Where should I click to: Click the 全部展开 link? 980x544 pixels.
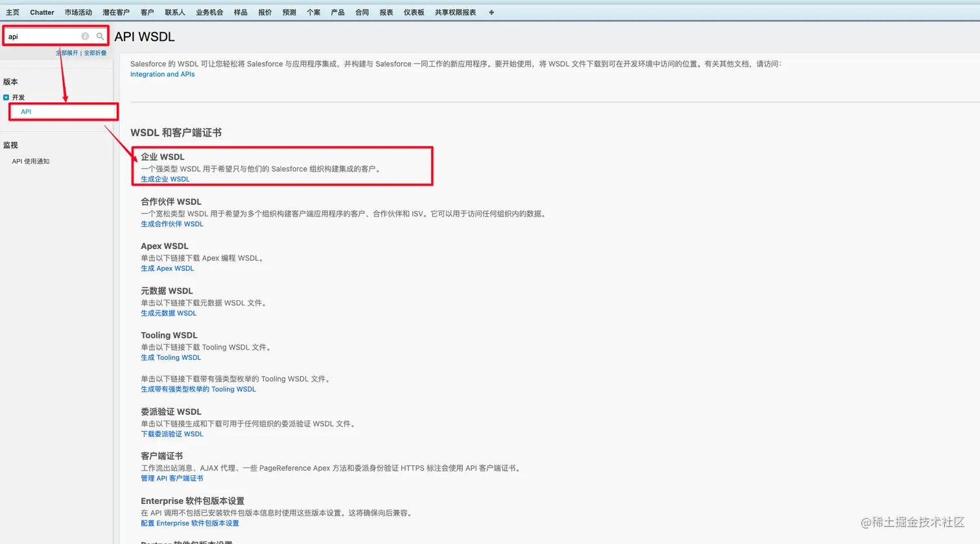coord(67,53)
